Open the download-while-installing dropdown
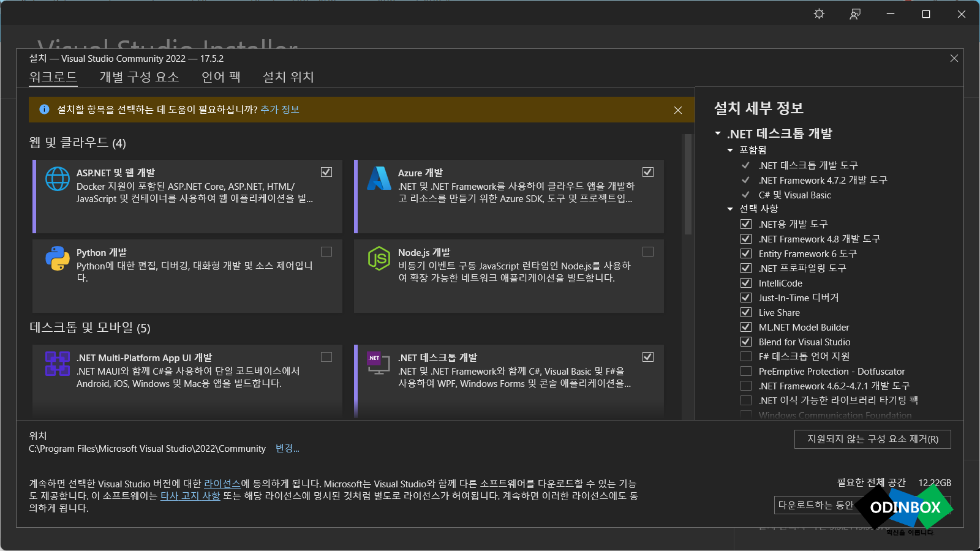The width and height of the screenshot is (980, 551). [862, 505]
